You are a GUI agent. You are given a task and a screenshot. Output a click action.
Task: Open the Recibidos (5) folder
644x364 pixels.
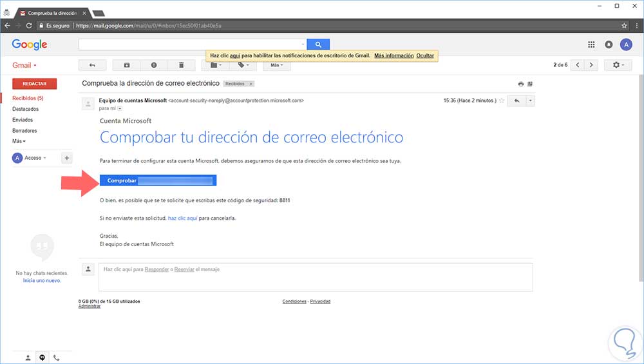coord(28,98)
